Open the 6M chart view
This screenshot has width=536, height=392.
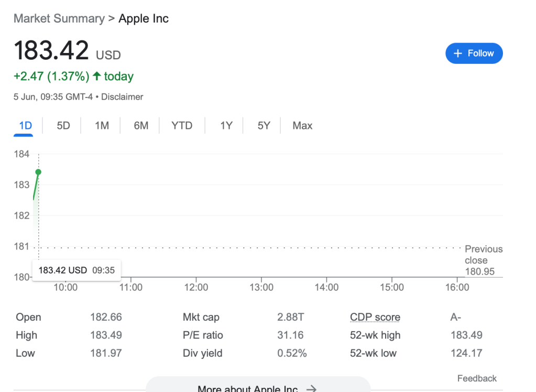tap(141, 126)
